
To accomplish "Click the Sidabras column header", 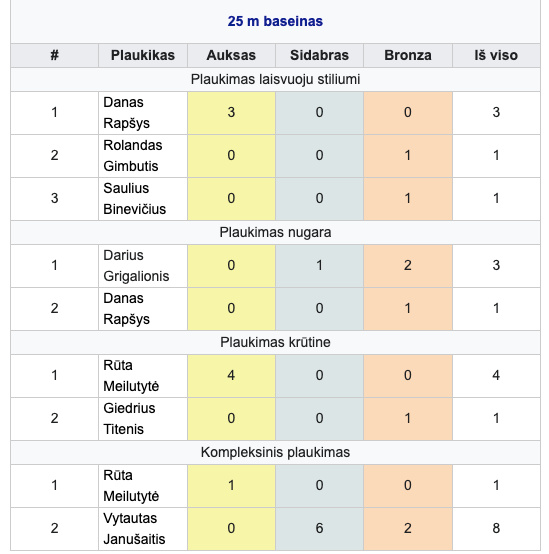I will click(x=319, y=55).
